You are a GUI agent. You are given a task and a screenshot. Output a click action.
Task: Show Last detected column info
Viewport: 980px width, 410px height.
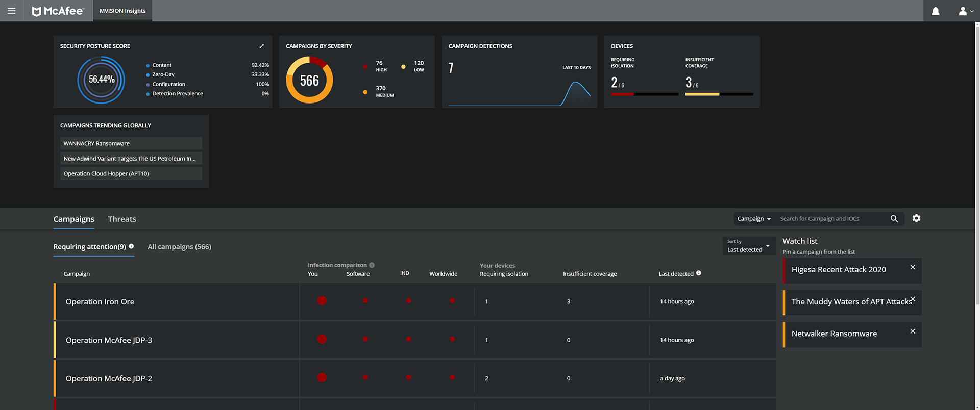[x=698, y=273]
